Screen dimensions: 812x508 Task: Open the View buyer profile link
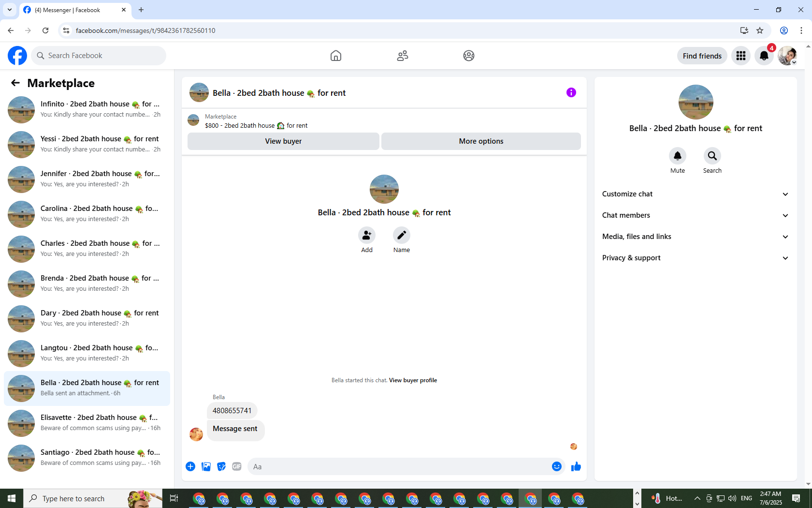tap(413, 380)
